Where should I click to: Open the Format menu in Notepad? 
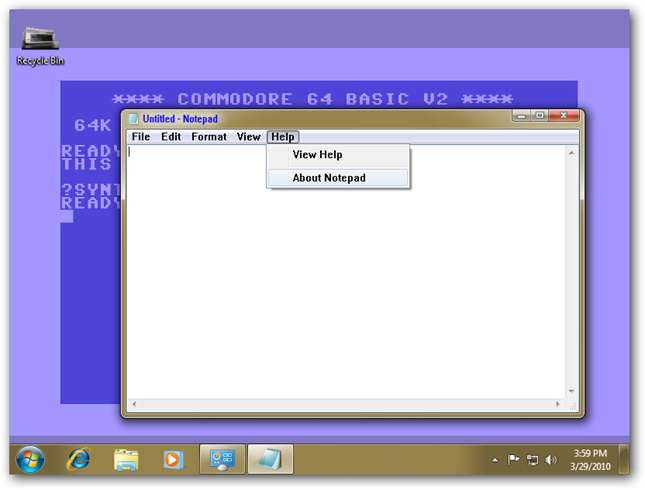209,137
